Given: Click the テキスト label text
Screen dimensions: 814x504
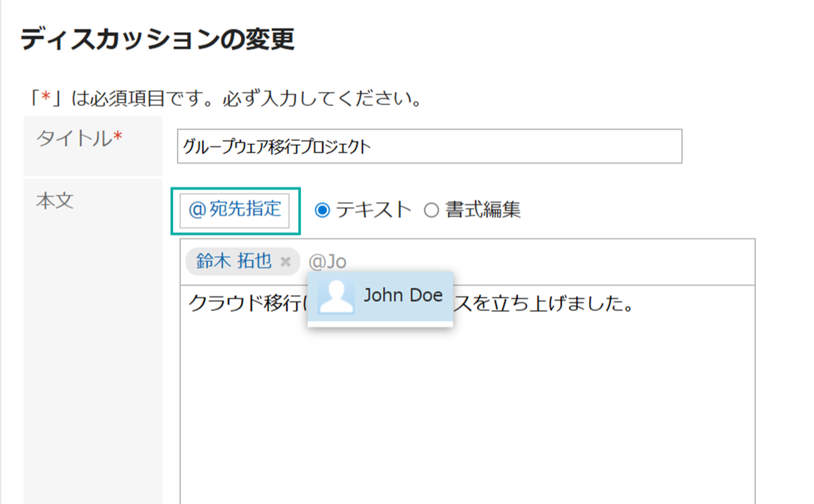Looking at the screenshot, I should pos(374,210).
